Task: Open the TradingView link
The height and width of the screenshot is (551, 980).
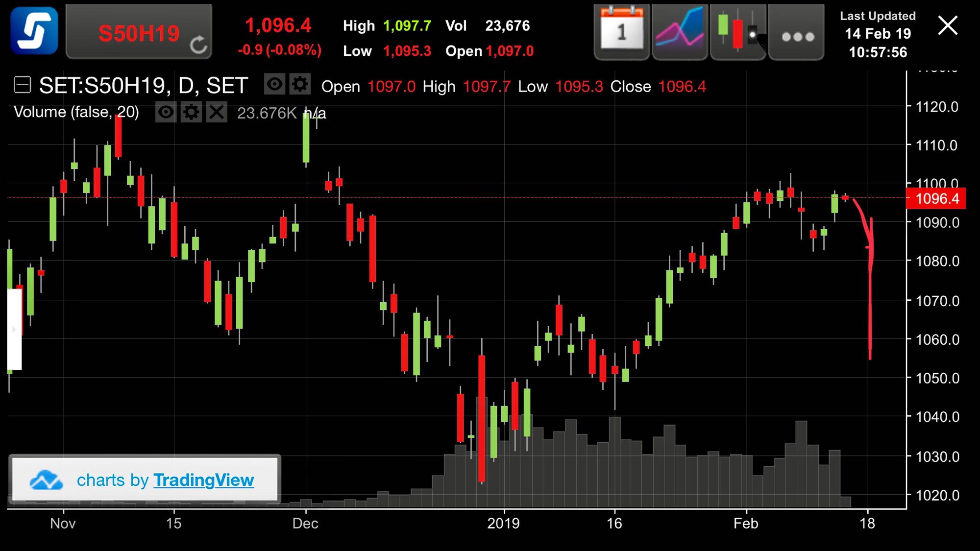Action: [x=203, y=480]
